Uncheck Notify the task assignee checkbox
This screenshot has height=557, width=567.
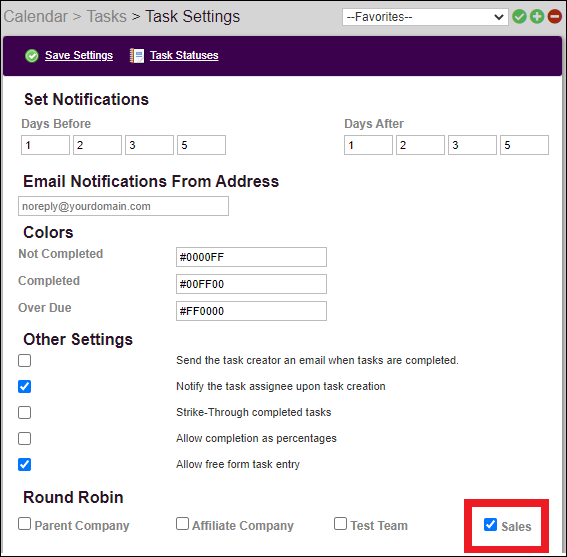pos(25,386)
